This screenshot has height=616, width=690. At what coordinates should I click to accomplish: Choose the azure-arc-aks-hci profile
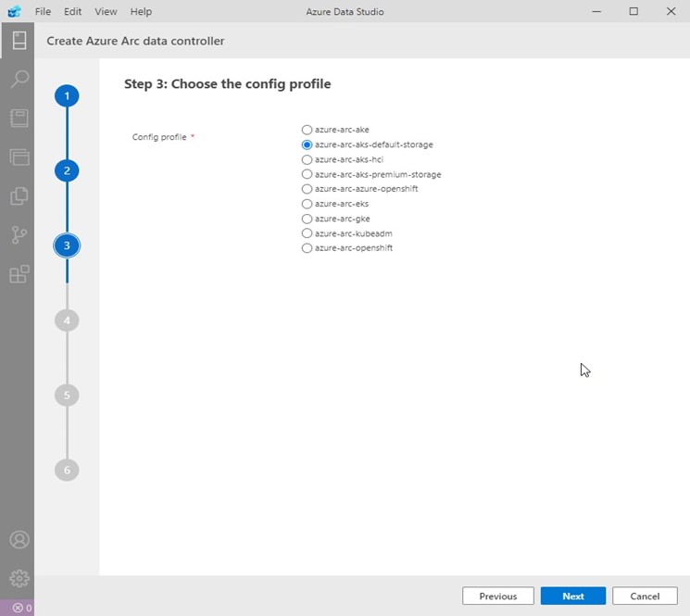[307, 159]
